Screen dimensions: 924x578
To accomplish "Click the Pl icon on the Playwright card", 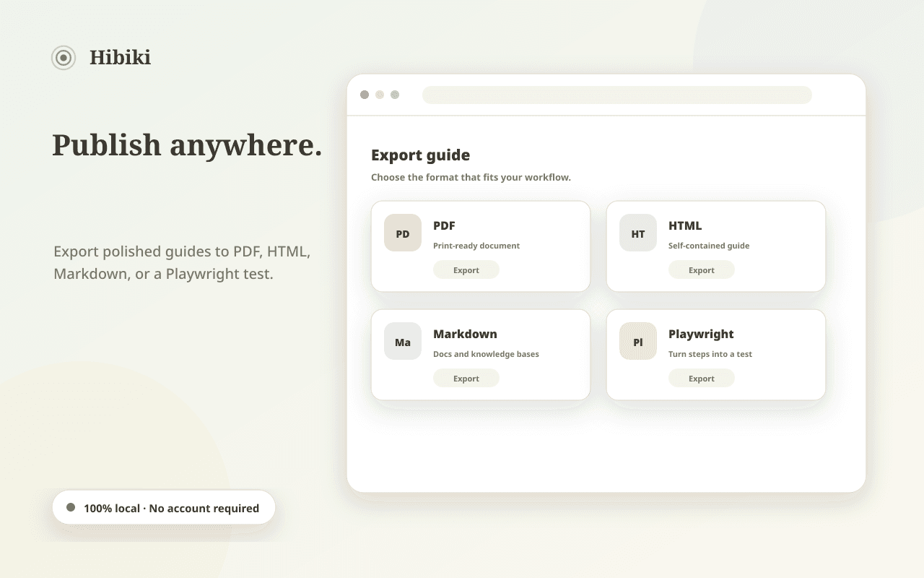I will pos(638,341).
